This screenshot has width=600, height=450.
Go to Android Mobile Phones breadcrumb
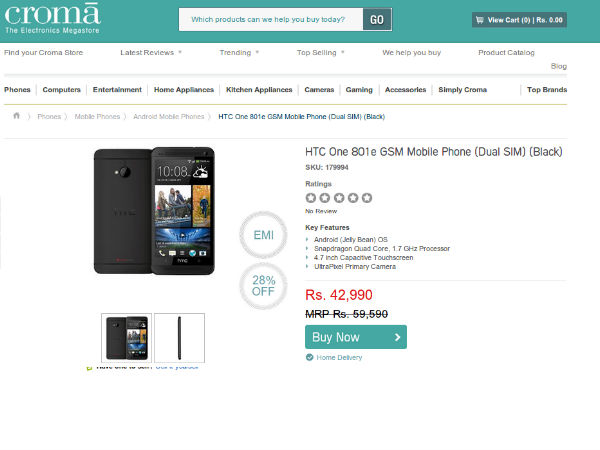click(x=169, y=116)
